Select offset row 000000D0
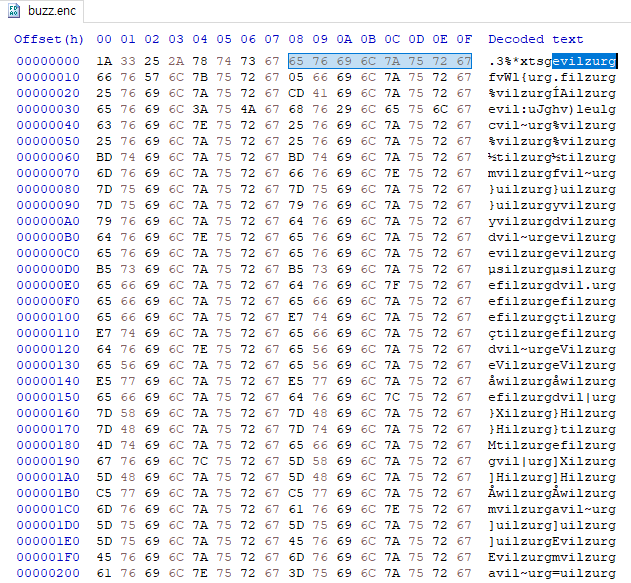 (48, 269)
